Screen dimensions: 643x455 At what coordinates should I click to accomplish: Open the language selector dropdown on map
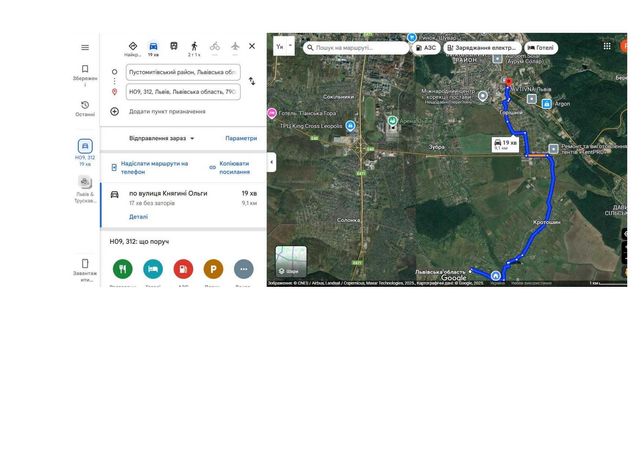coord(284,47)
